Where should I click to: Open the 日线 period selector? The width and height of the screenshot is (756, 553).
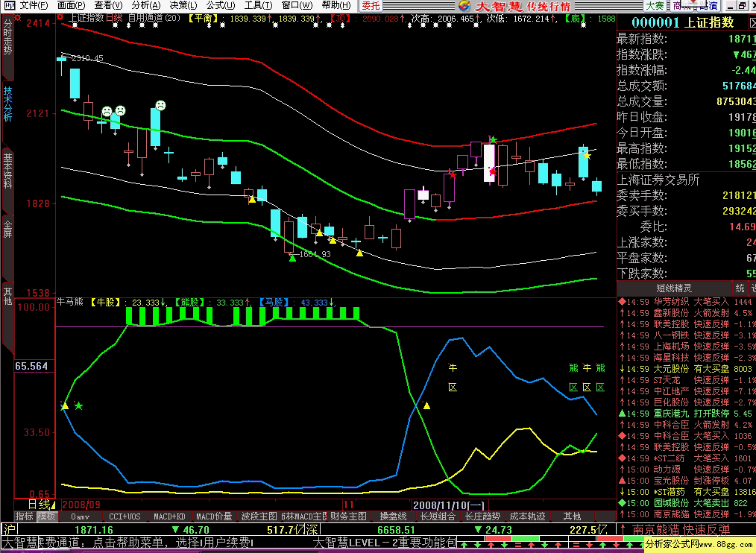pos(40,505)
